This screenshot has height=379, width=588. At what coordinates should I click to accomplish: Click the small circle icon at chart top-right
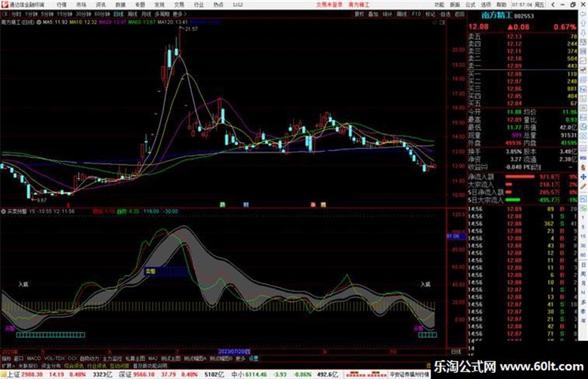point(435,22)
